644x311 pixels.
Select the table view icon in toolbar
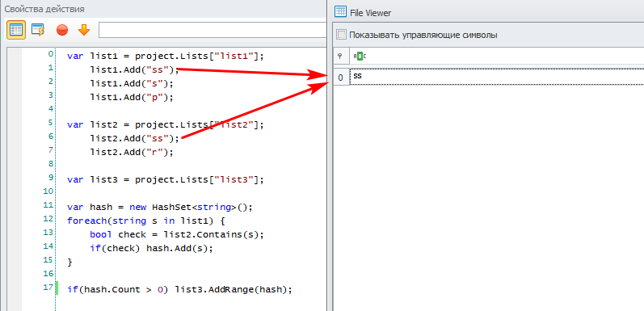point(16,30)
